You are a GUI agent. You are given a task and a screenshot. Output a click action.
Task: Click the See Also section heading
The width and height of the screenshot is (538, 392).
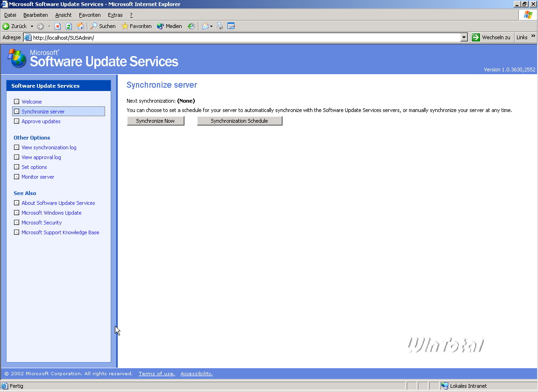(25, 193)
